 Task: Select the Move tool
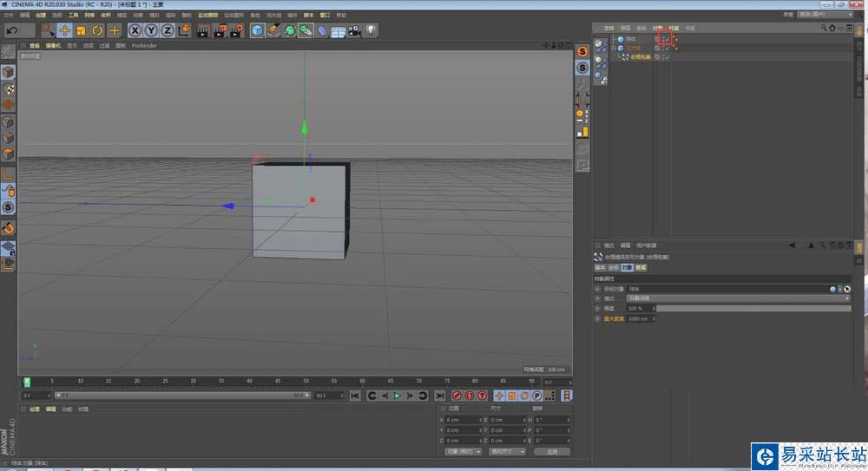(x=64, y=30)
